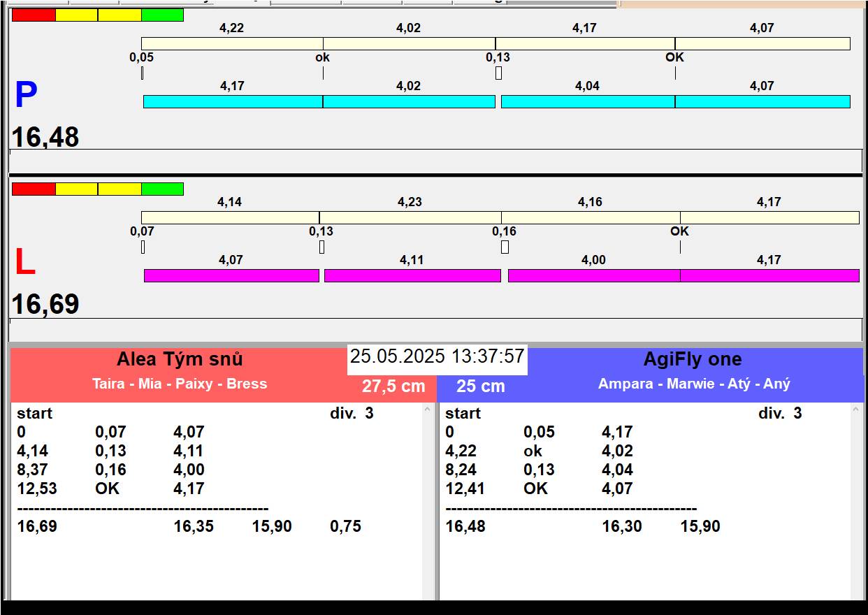Select the magenta 4,00 segment in lane L

coord(593,276)
